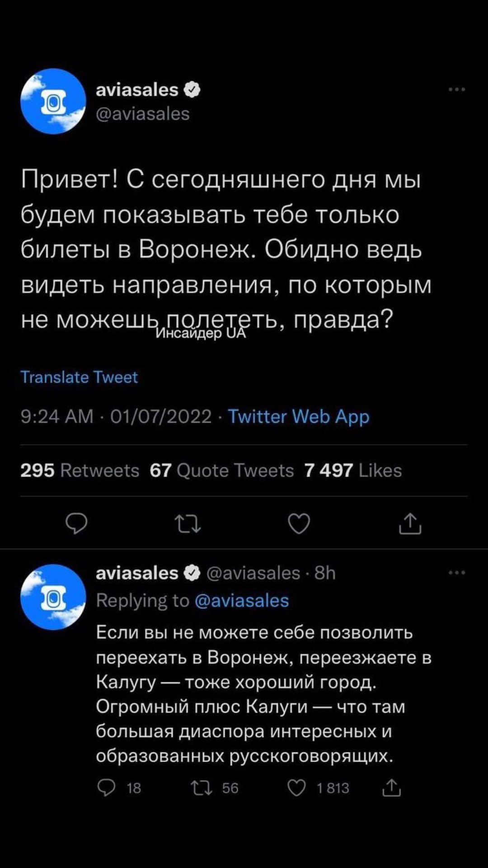
Task: Click the Translate Tweet link
Action: [79, 377]
